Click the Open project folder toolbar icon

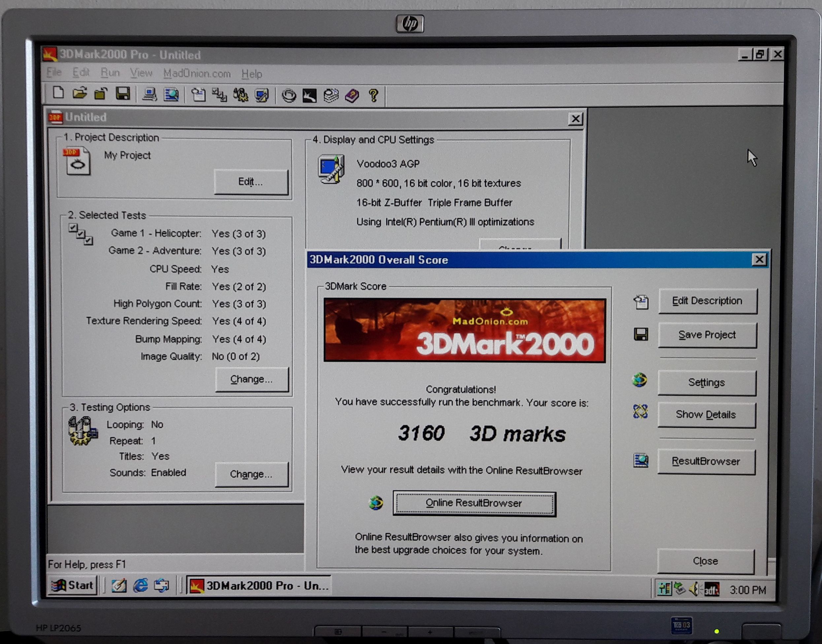(80, 93)
